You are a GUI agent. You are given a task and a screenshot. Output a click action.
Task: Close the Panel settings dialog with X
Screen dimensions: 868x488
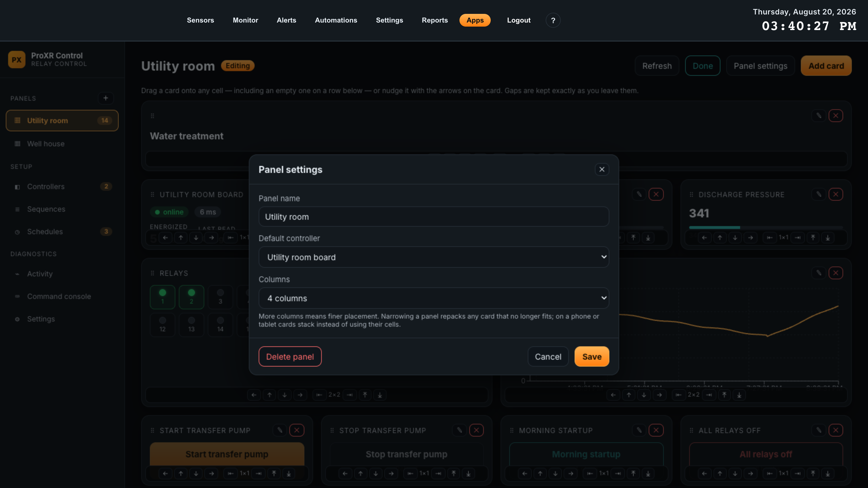tap(602, 169)
